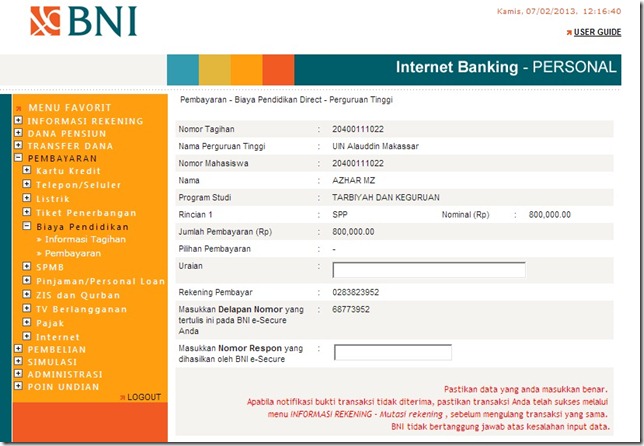Expand SIMULASI plus box
This screenshot has width=644, height=446.
(x=18, y=361)
